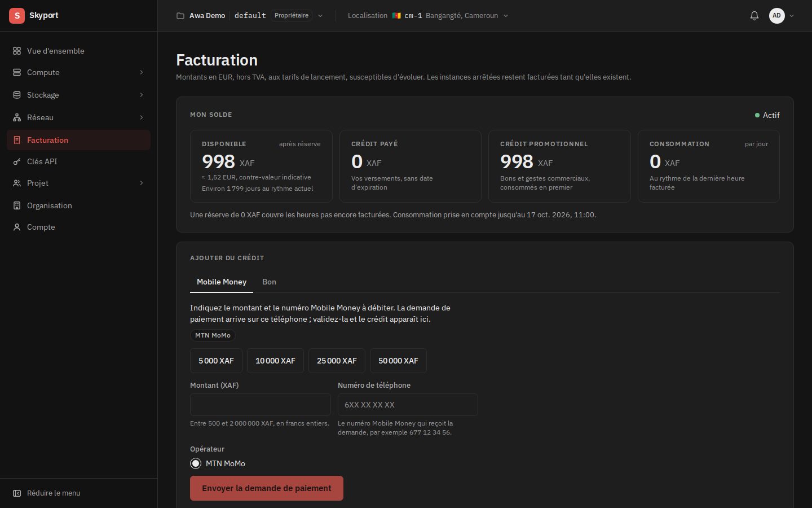Click the Compute server icon in sidebar
812x508 pixels.
pos(17,72)
